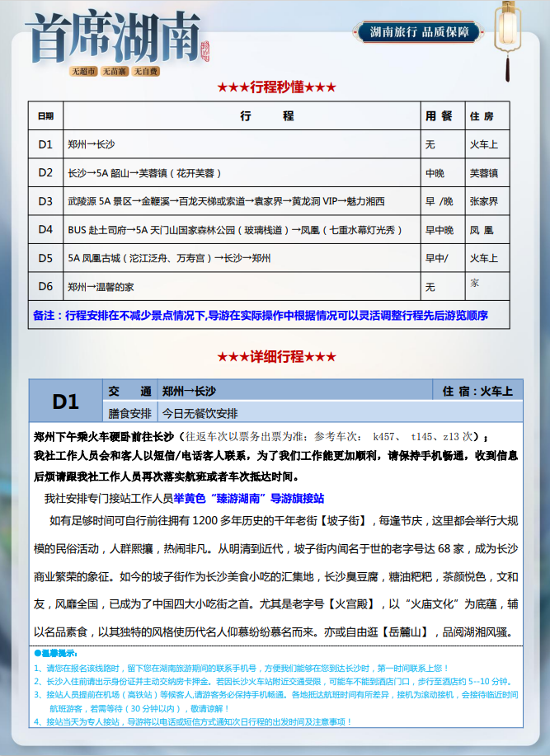Click tip 1 about 联系手机号
The height and width of the screenshot is (756, 550).
[x=242, y=669]
